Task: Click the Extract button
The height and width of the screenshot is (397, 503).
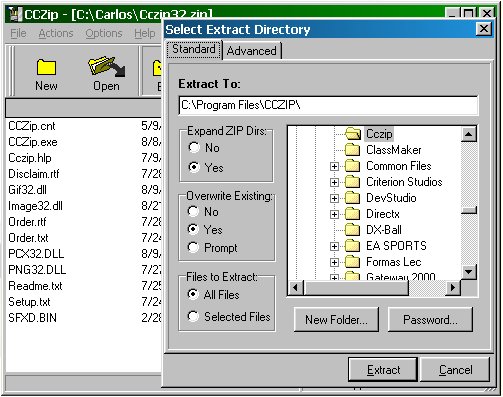Action: [383, 370]
